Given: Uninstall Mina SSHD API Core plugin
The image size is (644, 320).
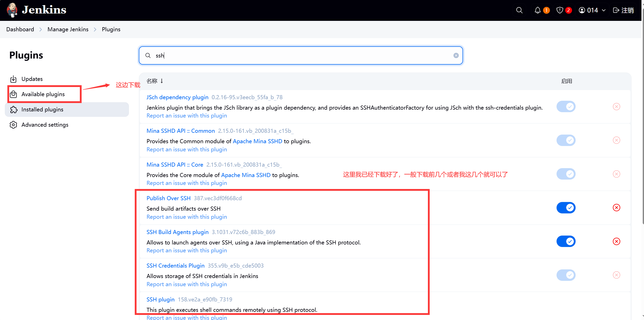Looking at the screenshot, I should (x=617, y=174).
